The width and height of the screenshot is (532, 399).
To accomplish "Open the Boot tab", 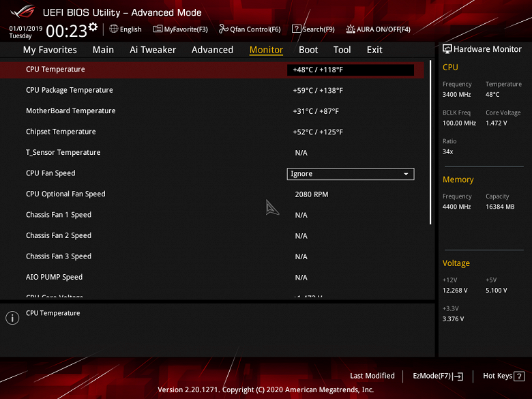I will point(308,50).
